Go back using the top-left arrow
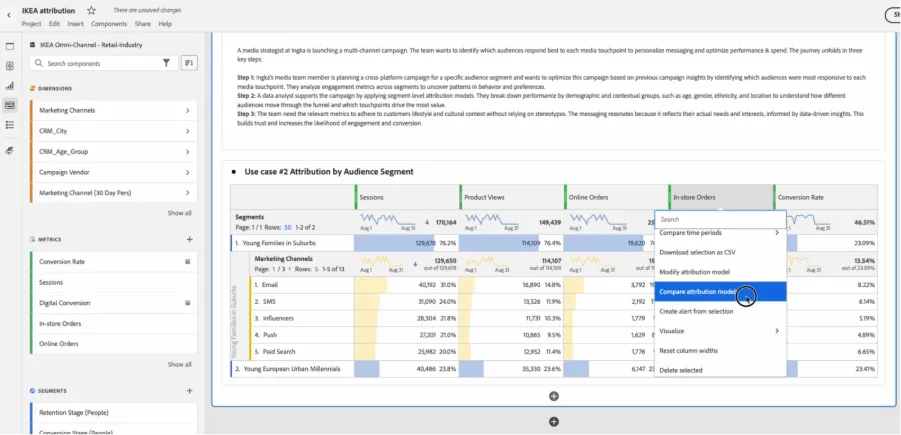 point(9,15)
